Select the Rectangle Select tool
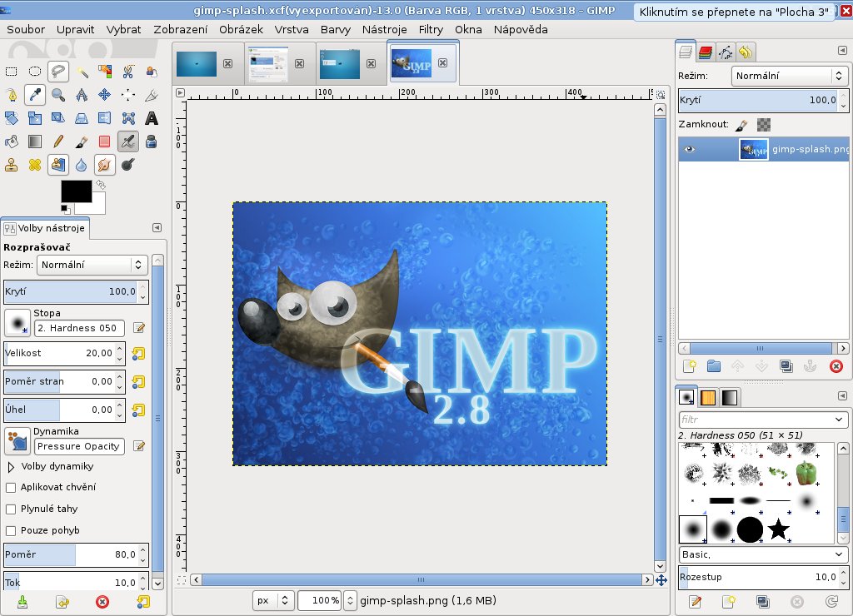 (x=11, y=72)
